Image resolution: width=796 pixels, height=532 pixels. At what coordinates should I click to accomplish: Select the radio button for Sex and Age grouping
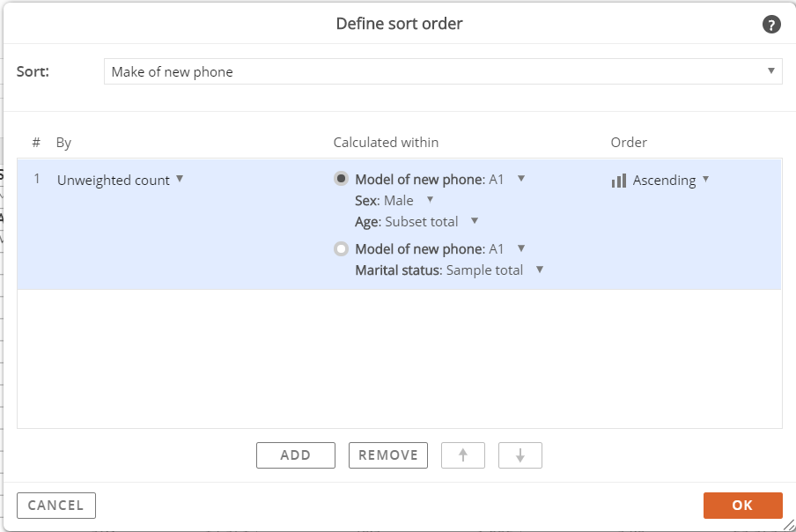[341, 179]
